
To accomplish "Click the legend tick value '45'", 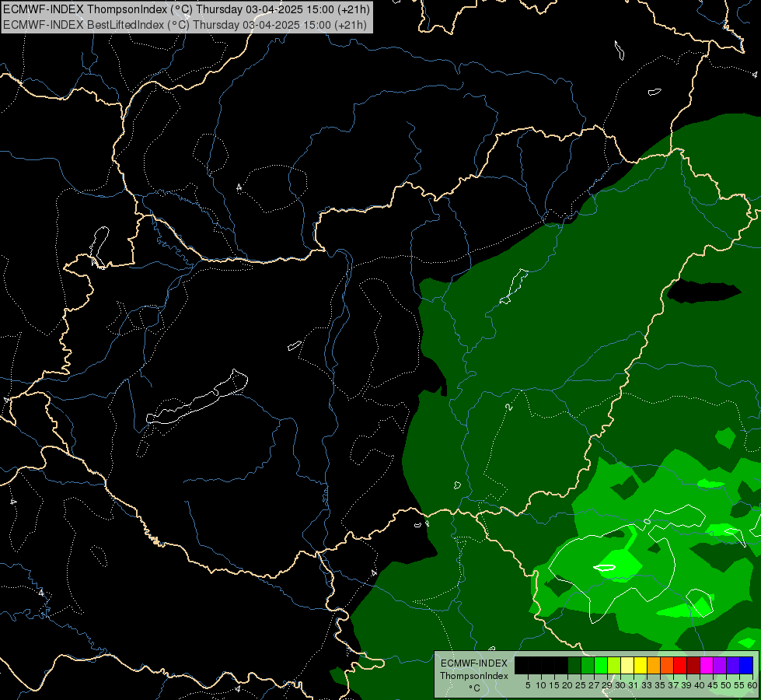I will [x=713, y=685].
